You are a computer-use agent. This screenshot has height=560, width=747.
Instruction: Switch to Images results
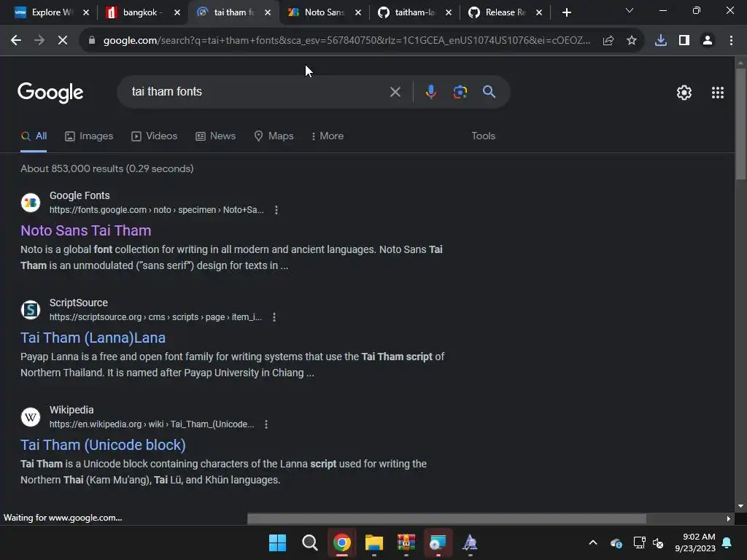[89, 136]
